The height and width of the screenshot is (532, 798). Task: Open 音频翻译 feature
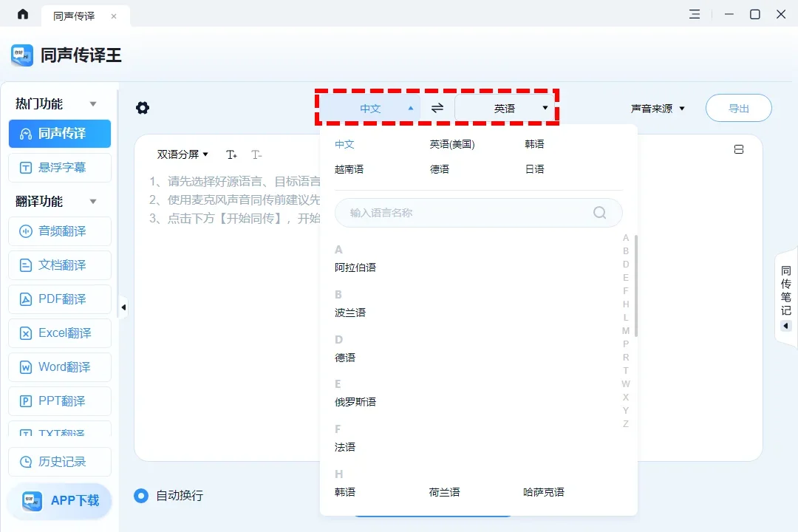pos(60,231)
